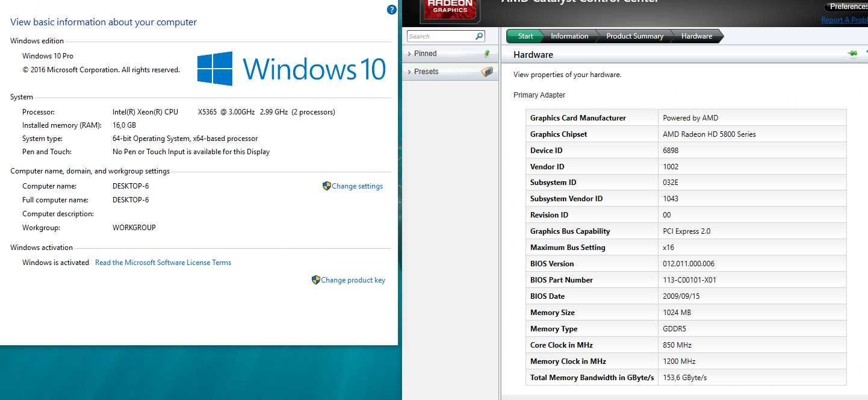
Task: Select the Graphics Bus Capability value PCI Express 2.0
Action: [x=687, y=231]
